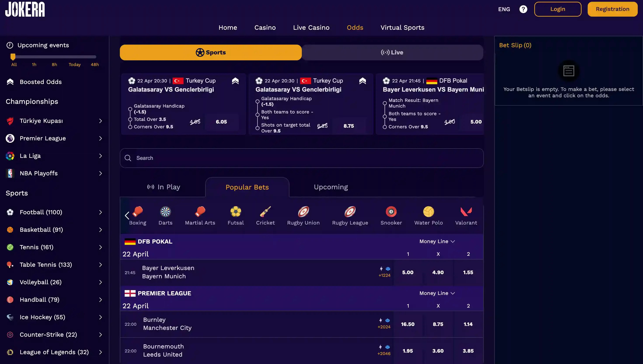Click the Türkiye Kupası championship icon
The image size is (643, 364).
click(x=10, y=121)
